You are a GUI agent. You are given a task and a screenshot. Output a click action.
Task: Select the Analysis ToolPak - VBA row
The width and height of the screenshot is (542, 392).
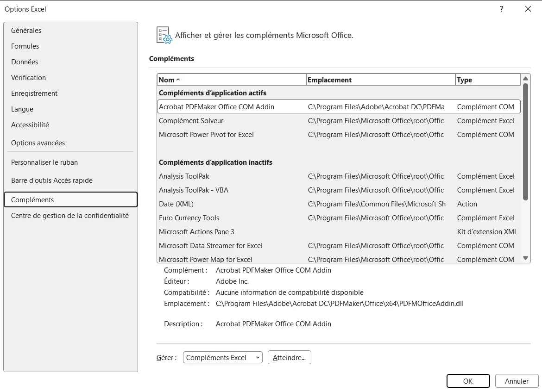[339, 190]
